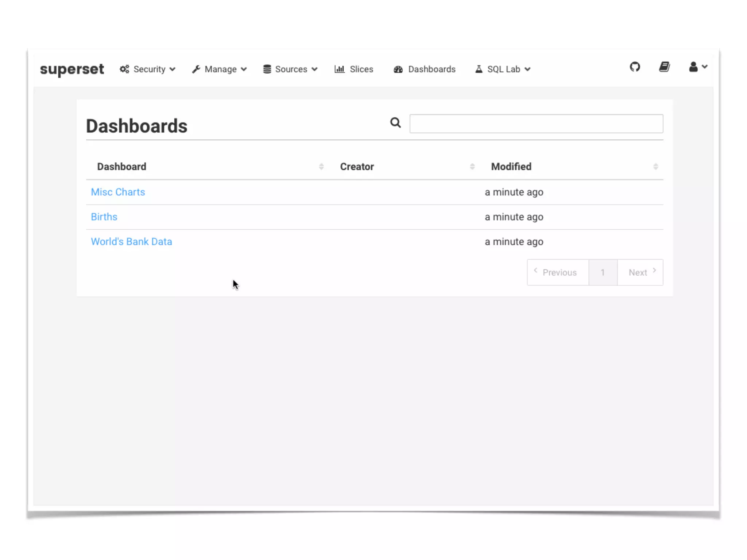Sort by the Dashboard column arrows
This screenshot has width=747, height=560.
(x=321, y=167)
